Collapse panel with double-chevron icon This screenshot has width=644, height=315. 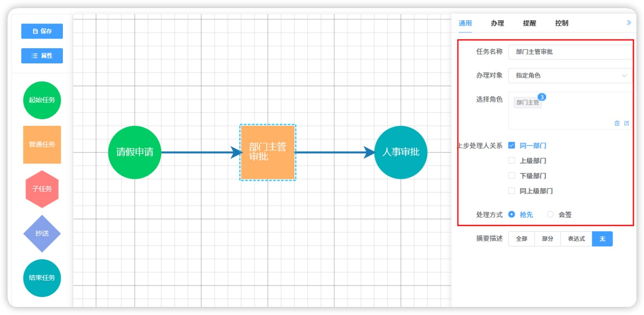click(x=629, y=23)
